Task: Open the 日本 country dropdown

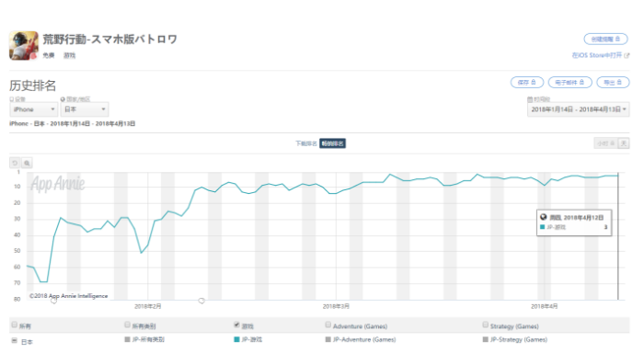Action: coord(85,109)
